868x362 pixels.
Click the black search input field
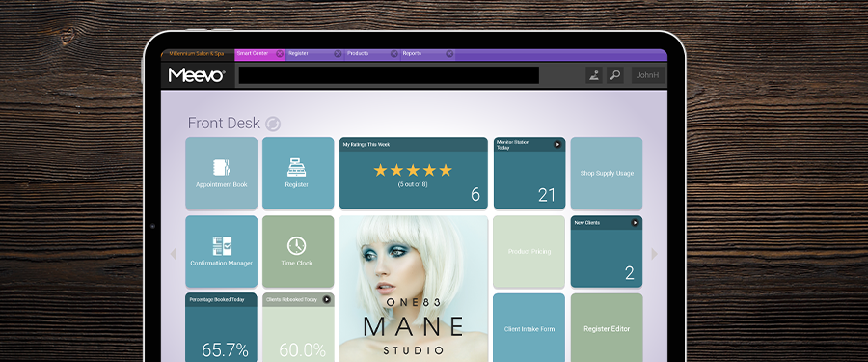389,75
